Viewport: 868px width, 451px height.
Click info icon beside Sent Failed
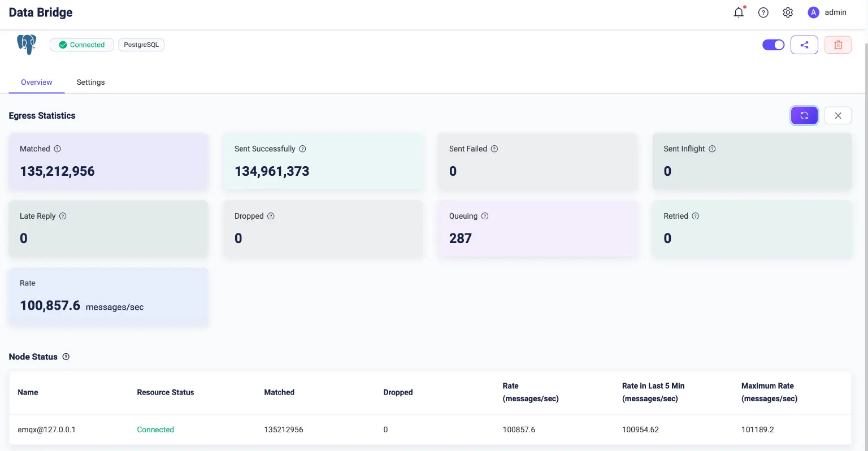tap(494, 149)
